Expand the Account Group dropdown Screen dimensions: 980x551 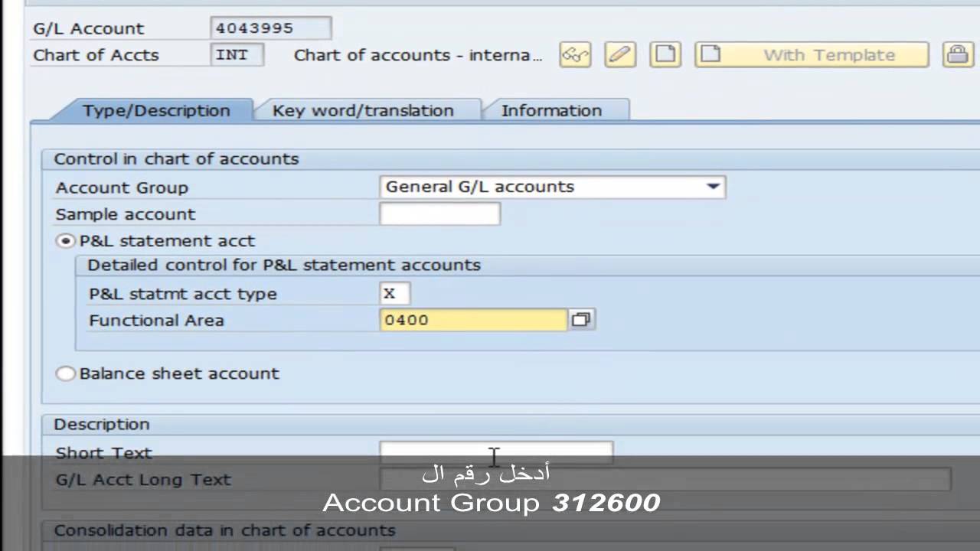[x=713, y=187]
